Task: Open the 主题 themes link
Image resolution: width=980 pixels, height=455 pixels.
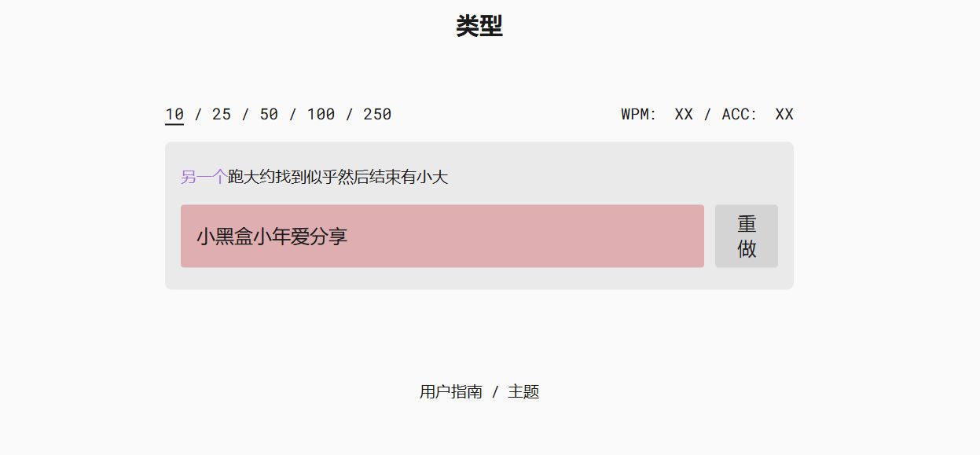Action: click(523, 391)
